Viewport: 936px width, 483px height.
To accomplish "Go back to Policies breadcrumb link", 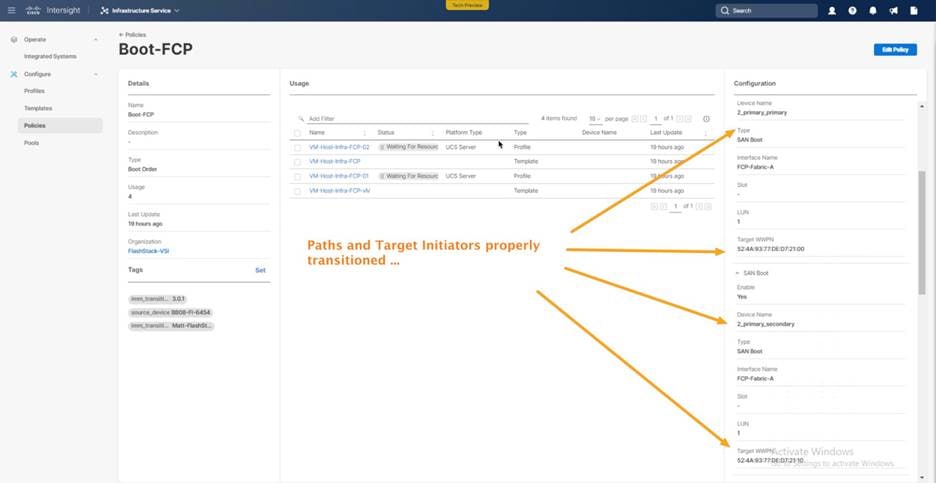I will [x=136, y=35].
